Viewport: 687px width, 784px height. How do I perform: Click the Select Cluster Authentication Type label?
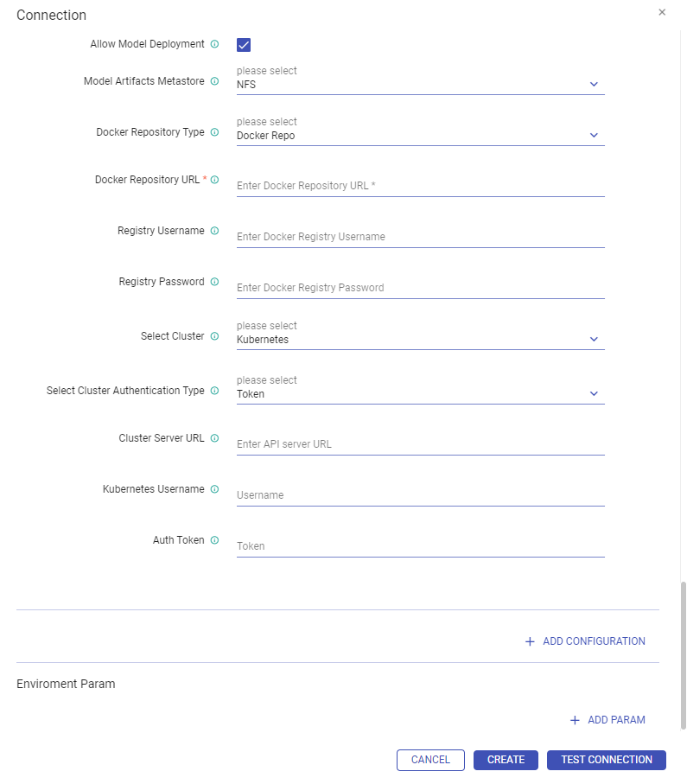pos(125,391)
